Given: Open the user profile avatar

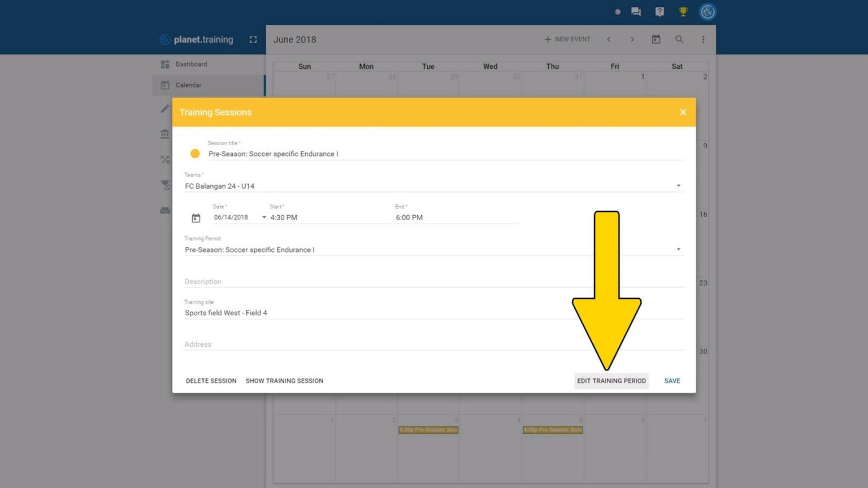Looking at the screenshot, I should (x=708, y=12).
